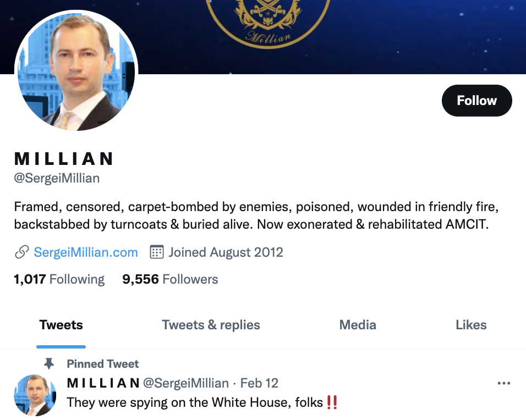Click the @SergeiMillian handle in pinned tweet
This screenshot has width=526, height=420.
coord(186,383)
